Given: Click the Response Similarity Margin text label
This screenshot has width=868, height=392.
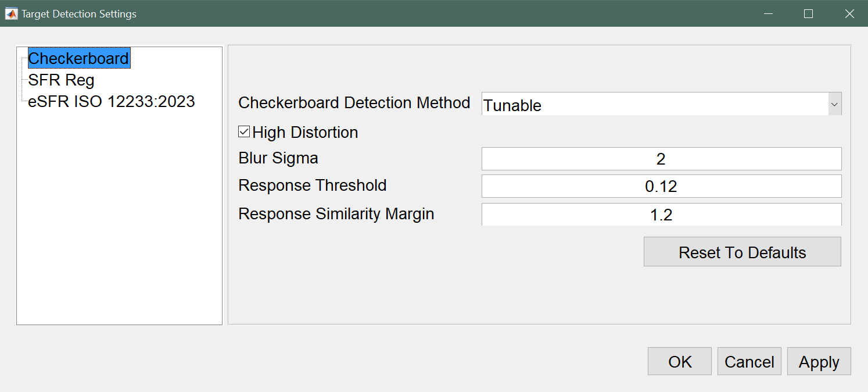Looking at the screenshot, I should [336, 213].
